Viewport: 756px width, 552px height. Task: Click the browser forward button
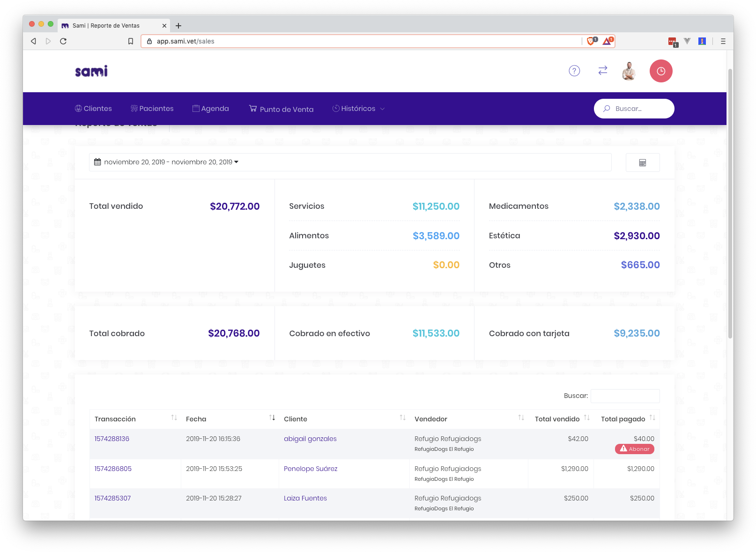point(48,41)
